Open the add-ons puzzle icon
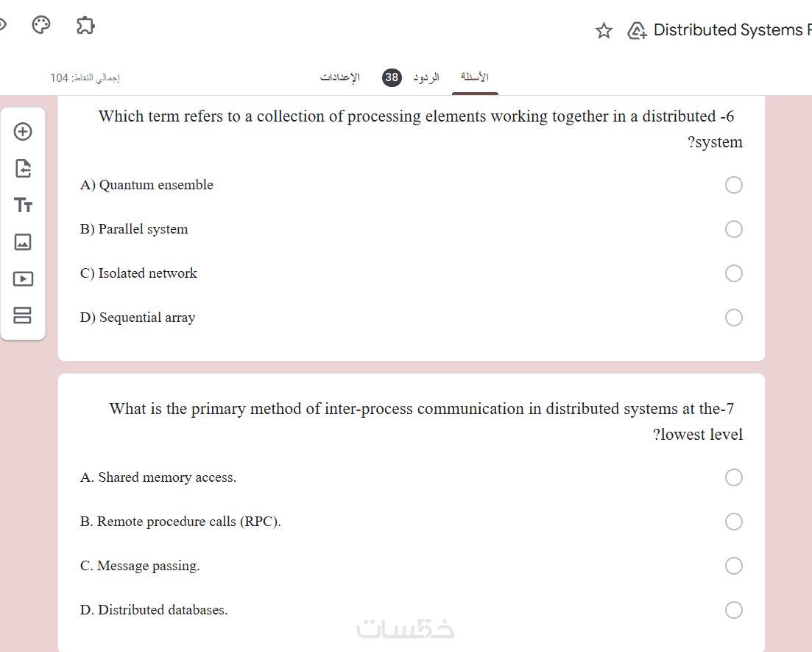Viewport: 812px width, 652px height. point(85,26)
